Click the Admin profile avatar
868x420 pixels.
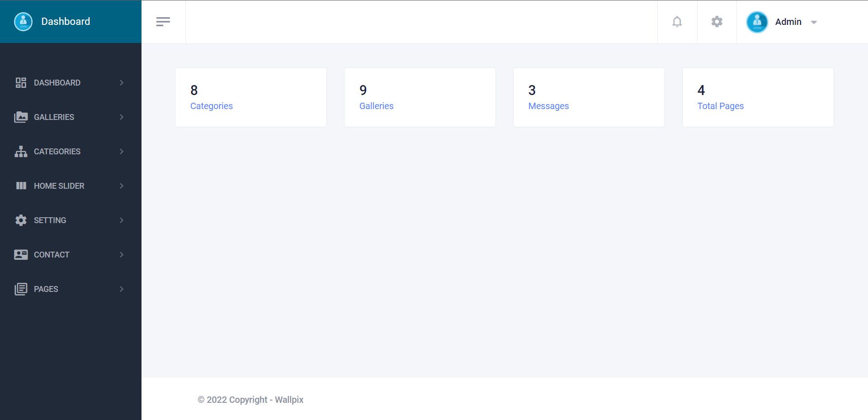pos(757,22)
